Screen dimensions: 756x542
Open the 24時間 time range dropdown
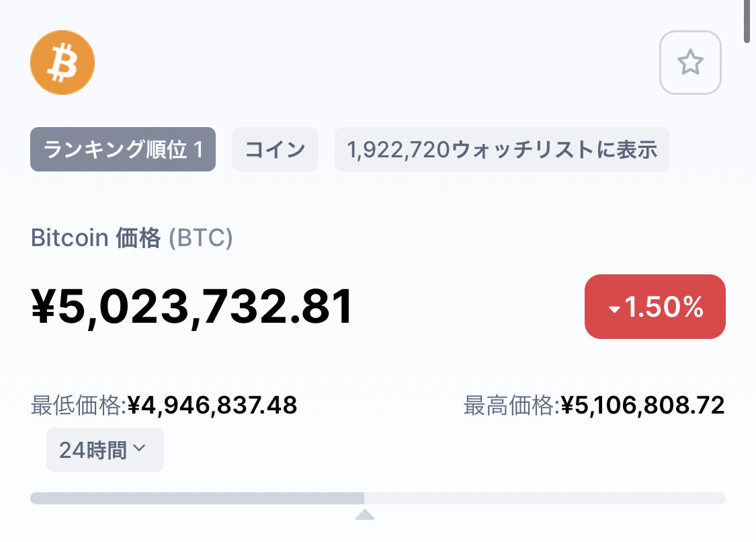coord(105,450)
